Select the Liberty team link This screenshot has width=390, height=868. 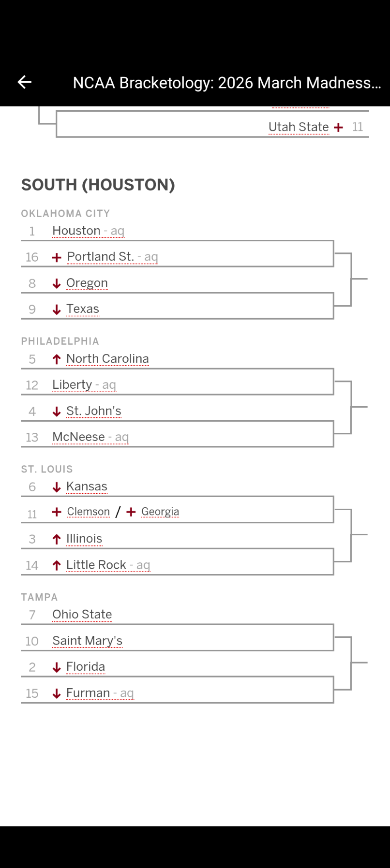(x=72, y=384)
